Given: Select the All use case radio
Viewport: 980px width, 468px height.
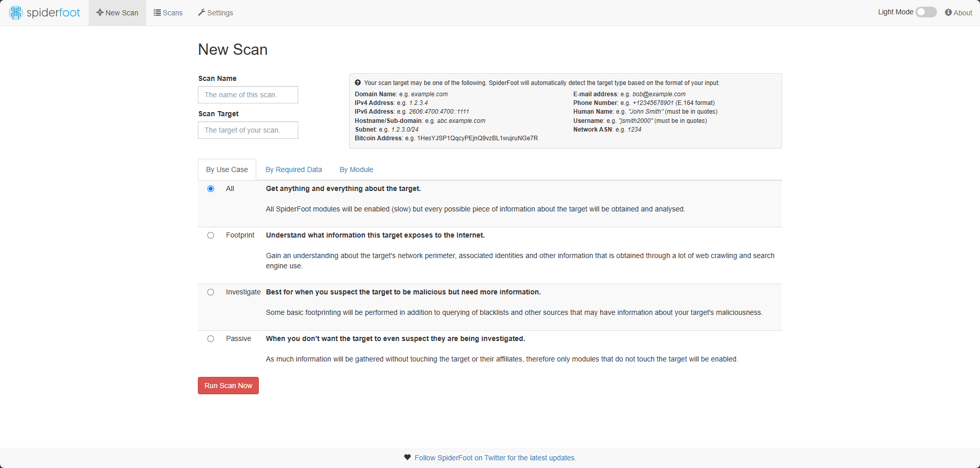Looking at the screenshot, I should pyautogui.click(x=211, y=189).
